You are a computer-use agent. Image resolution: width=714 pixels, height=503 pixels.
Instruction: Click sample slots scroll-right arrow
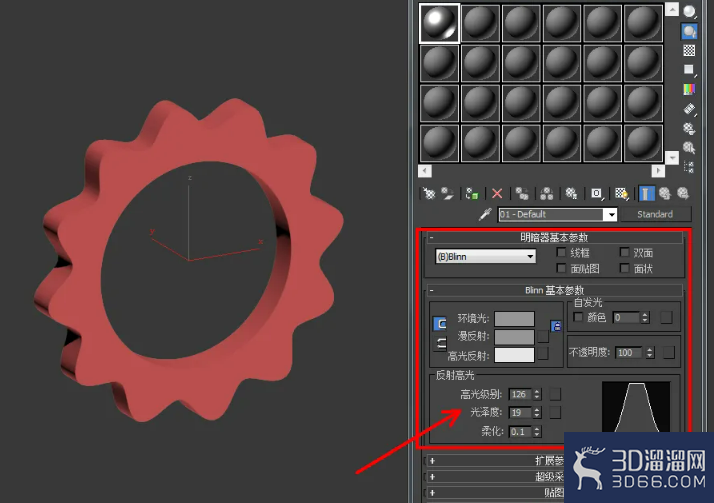tap(658, 171)
